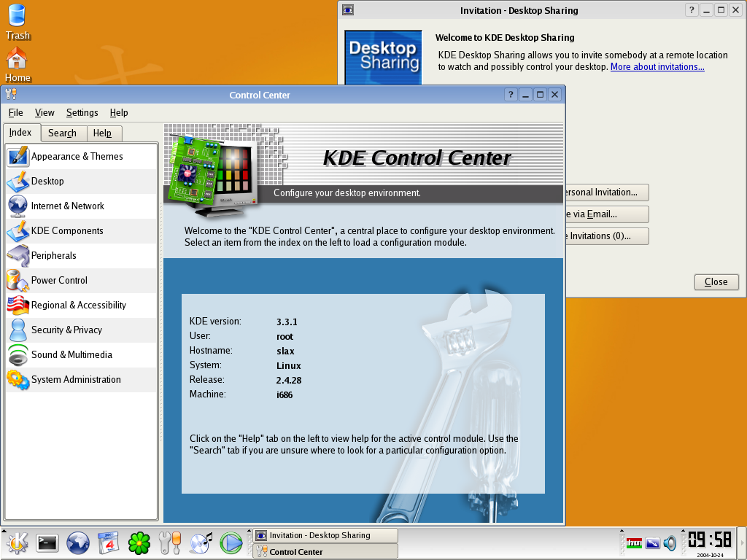Click the invite via Email button
Viewport: 747px width, 560px height.
tap(607, 214)
